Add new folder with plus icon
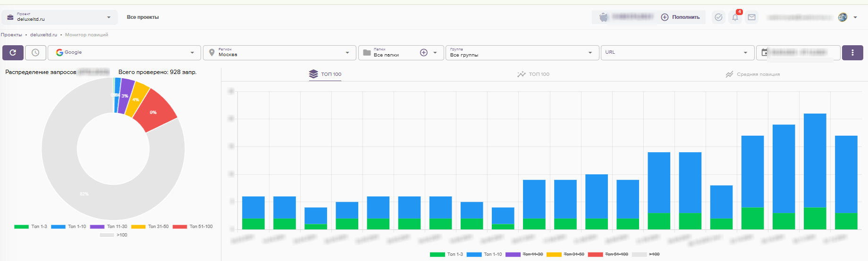This screenshot has height=261, width=868. click(x=423, y=53)
